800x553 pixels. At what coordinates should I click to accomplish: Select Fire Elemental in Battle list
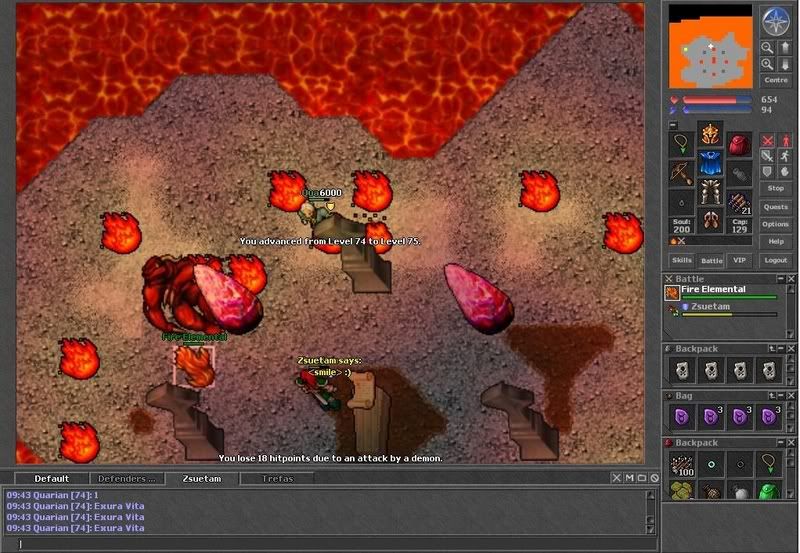point(722,292)
